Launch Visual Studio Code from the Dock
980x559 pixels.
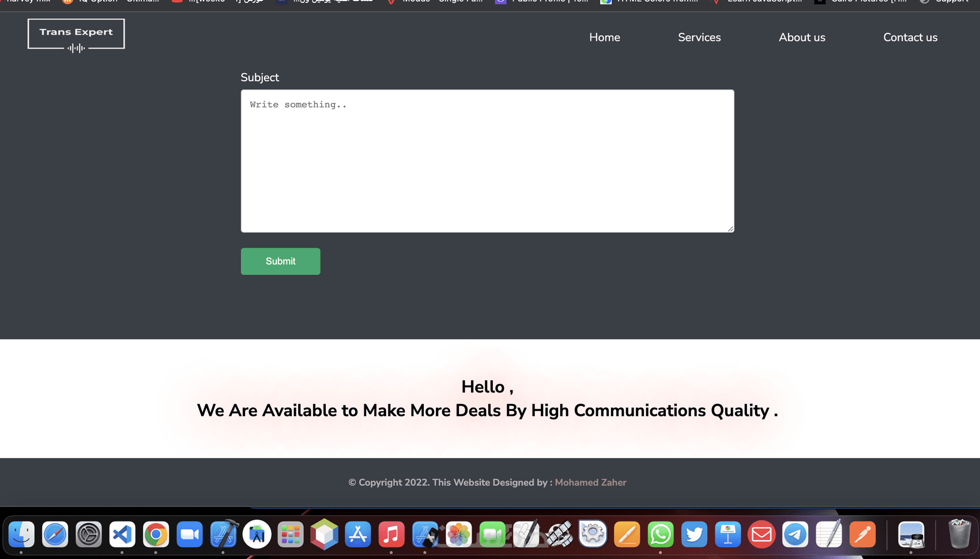click(122, 534)
